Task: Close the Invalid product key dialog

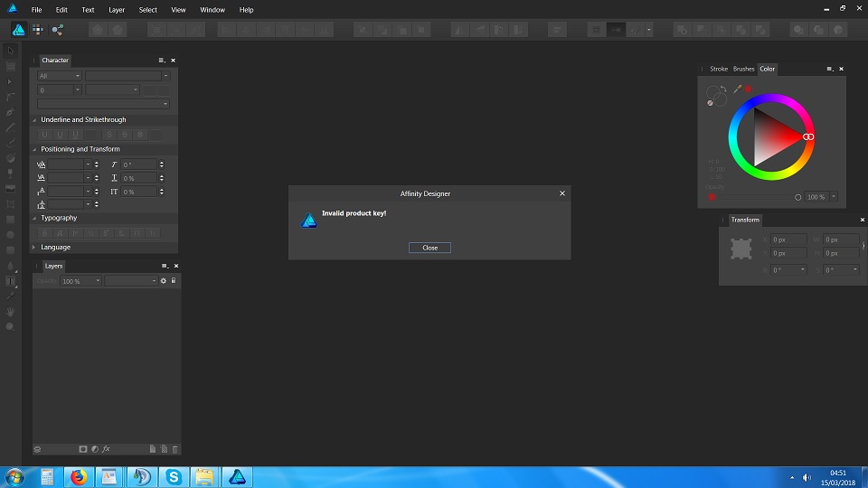Action: tap(429, 248)
